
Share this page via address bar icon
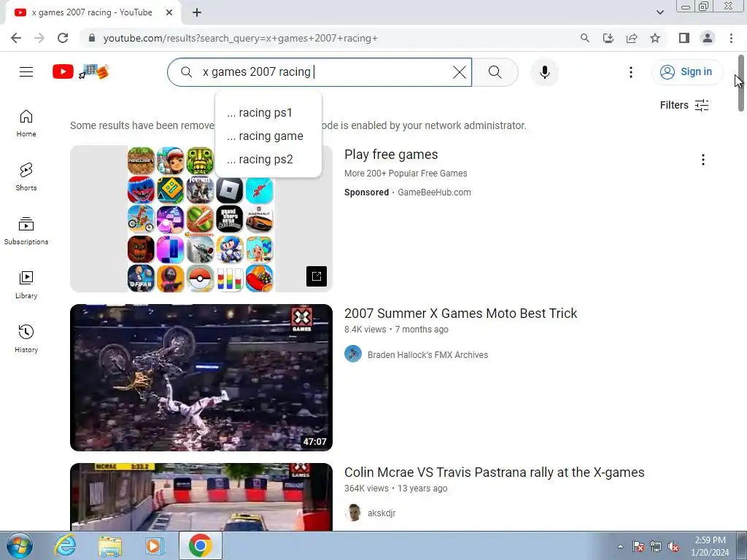[632, 38]
